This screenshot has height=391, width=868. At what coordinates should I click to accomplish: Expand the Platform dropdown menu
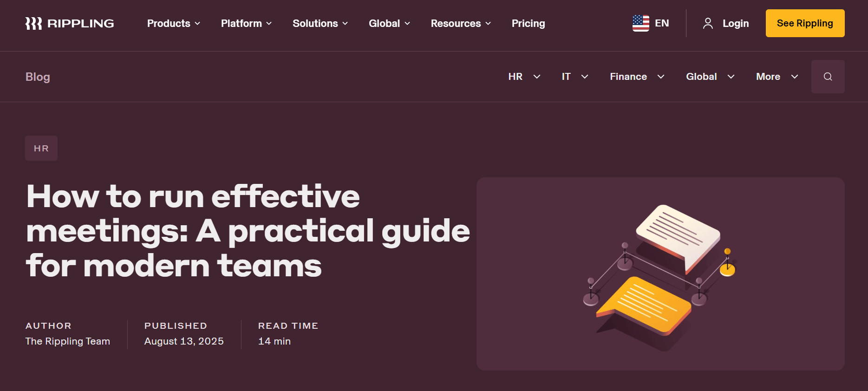pos(246,23)
